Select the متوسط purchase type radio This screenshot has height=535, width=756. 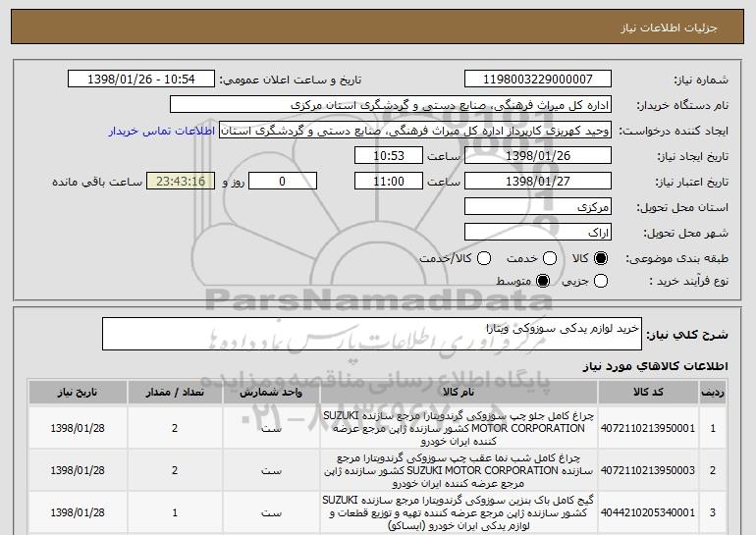pyautogui.click(x=543, y=281)
